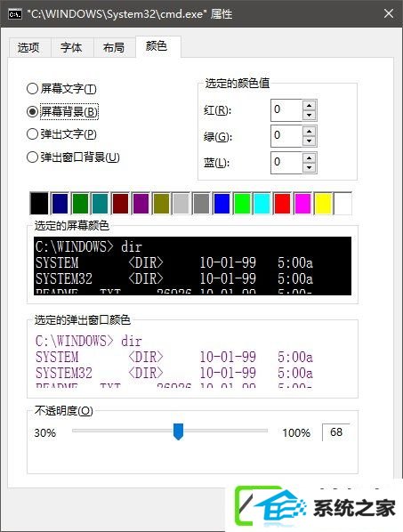Viewport: 403px width, 532px height.
Task: Go to the 布局 tab
Action: coord(114,47)
